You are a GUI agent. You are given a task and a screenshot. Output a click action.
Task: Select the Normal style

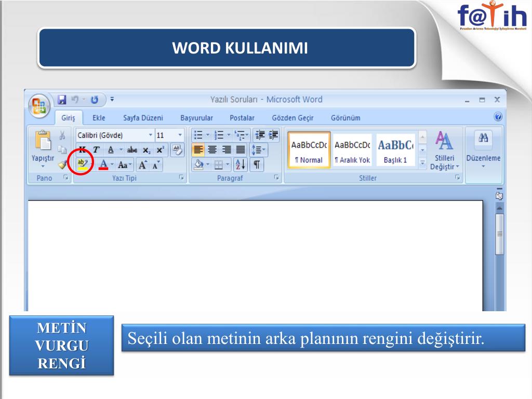tap(309, 150)
